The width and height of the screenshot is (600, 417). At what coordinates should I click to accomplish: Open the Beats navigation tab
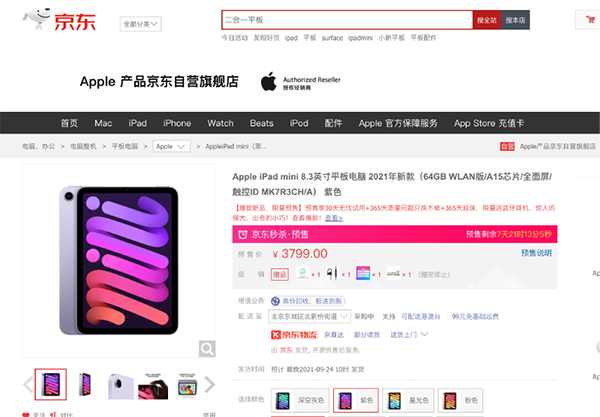pyautogui.click(x=262, y=123)
